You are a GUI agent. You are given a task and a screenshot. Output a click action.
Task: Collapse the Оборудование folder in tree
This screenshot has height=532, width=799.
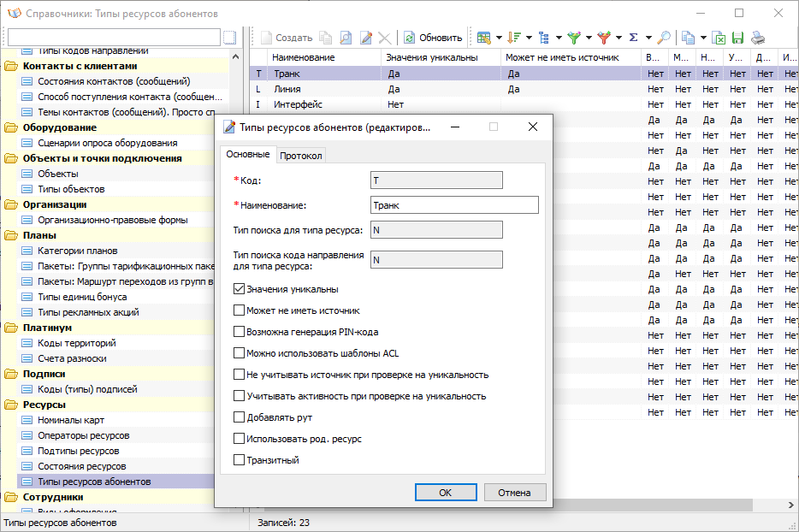coord(11,127)
